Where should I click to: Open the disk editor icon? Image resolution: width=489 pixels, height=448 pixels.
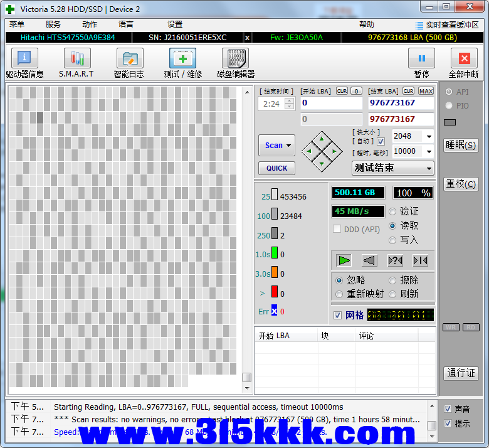235,59
